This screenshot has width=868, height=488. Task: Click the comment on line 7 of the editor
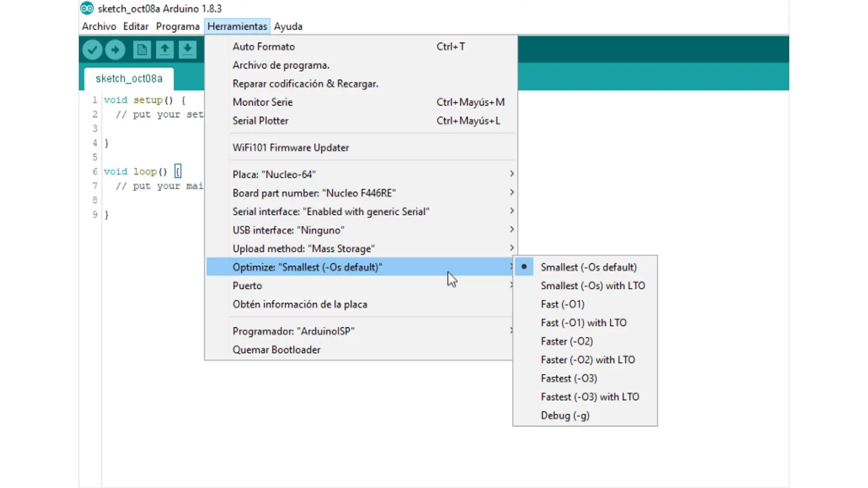point(160,186)
